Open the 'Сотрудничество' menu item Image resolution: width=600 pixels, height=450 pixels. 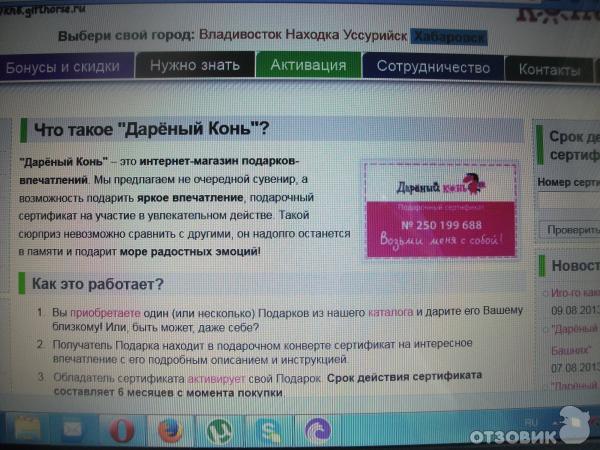tap(433, 67)
